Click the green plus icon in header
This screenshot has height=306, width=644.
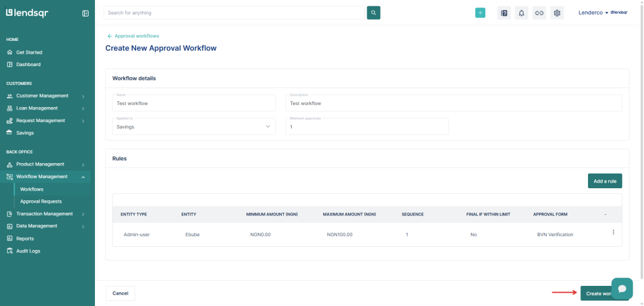coord(480,13)
